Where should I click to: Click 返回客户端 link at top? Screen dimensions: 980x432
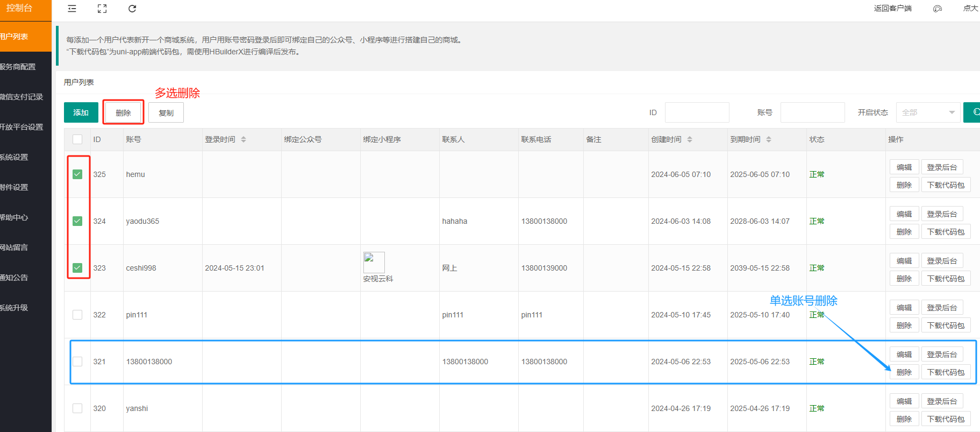pyautogui.click(x=892, y=9)
